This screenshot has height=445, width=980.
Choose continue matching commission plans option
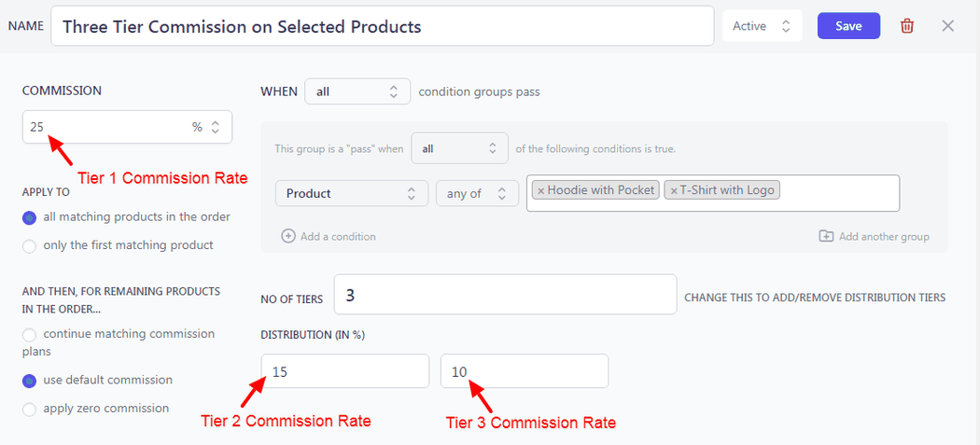click(30, 334)
